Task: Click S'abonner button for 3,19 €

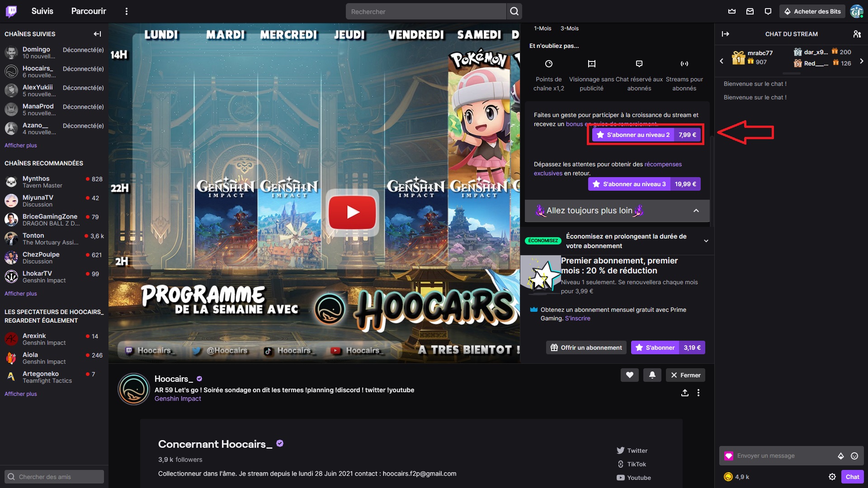Action: 668,347
